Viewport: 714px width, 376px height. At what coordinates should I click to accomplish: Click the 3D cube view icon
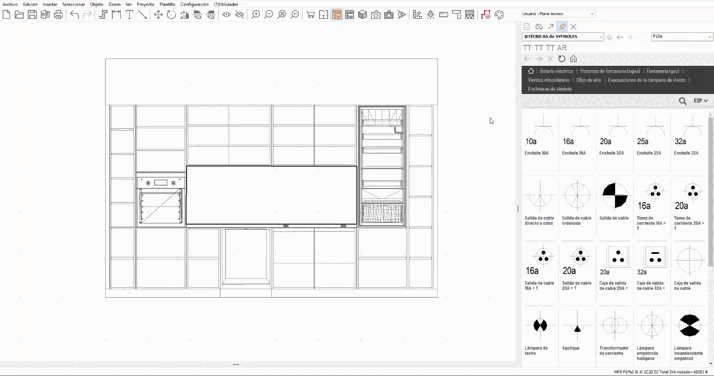[362, 15]
